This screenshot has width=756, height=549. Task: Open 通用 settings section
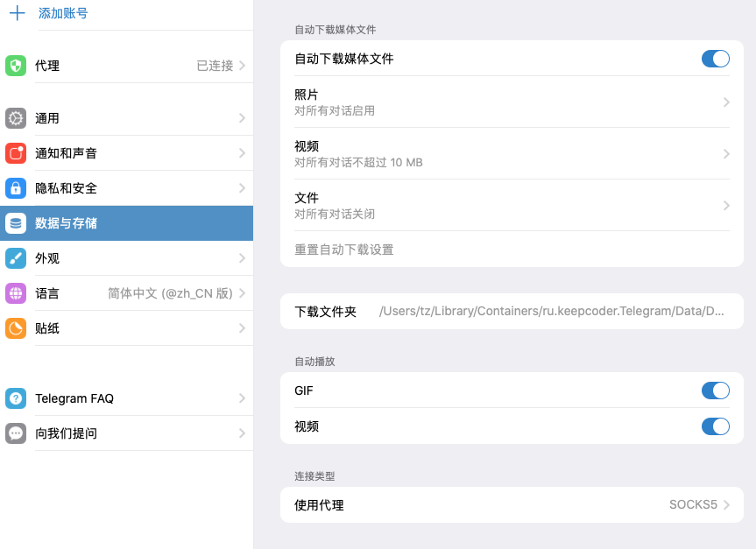pos(126,118)
